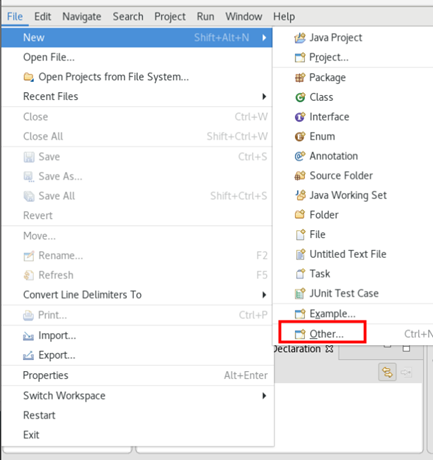Maximize the Declaration view panel
This screenshot has height=460, width=433.
(x=406, y=349)
